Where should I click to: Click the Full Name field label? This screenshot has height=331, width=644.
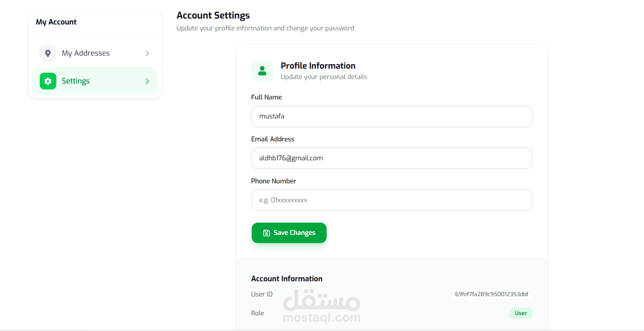click(x=267, y=97)
